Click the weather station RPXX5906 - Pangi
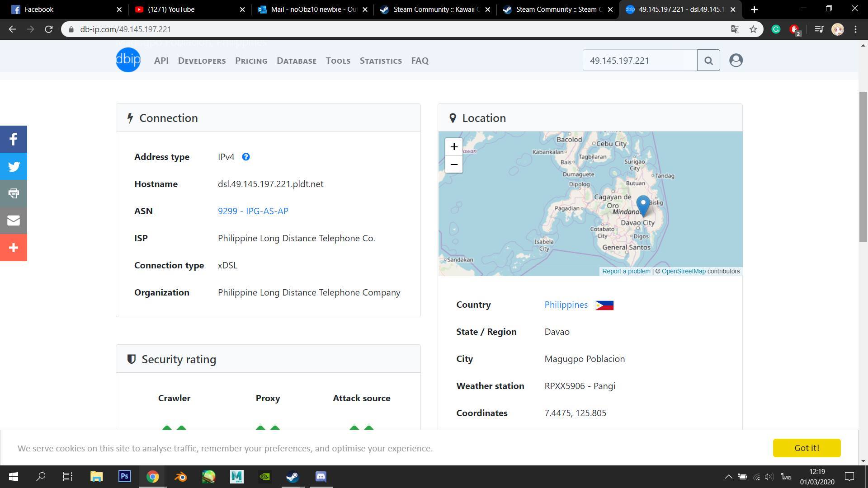Screen dimensions: 868x488 580,386
